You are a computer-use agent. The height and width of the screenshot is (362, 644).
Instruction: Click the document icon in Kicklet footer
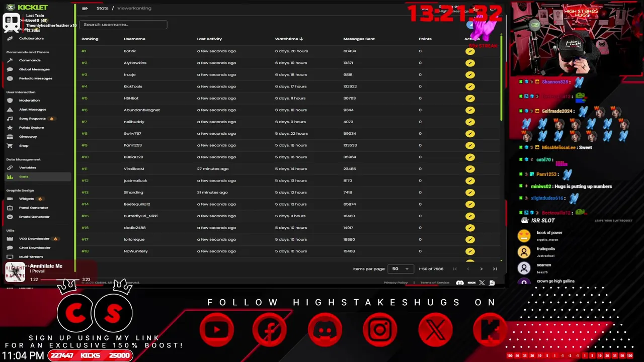[x=492, y=283]
